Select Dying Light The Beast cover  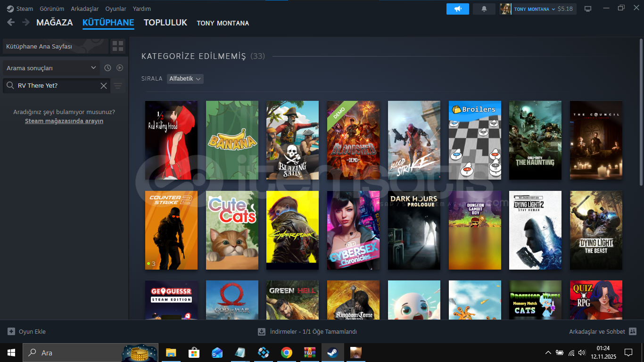tap(596, 230)
